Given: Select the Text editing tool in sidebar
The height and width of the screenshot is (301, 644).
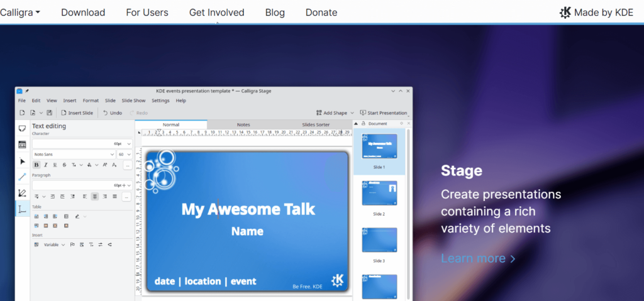Looking at the screenshot, I should (22, 209).
